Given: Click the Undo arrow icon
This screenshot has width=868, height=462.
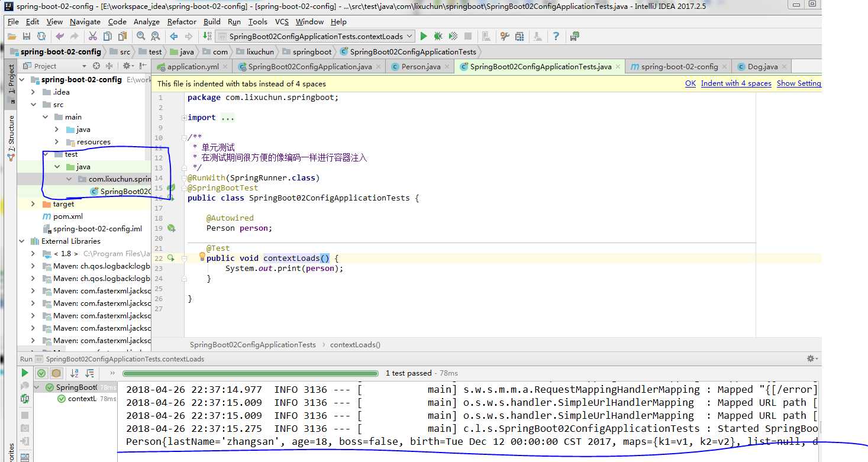Looking at the screenshot, I should 60,36.
